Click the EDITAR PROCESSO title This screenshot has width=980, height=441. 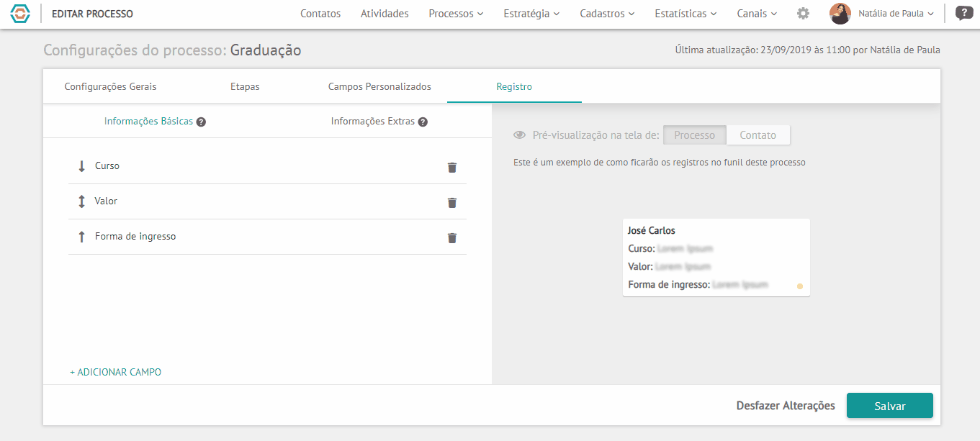point(92,14)
